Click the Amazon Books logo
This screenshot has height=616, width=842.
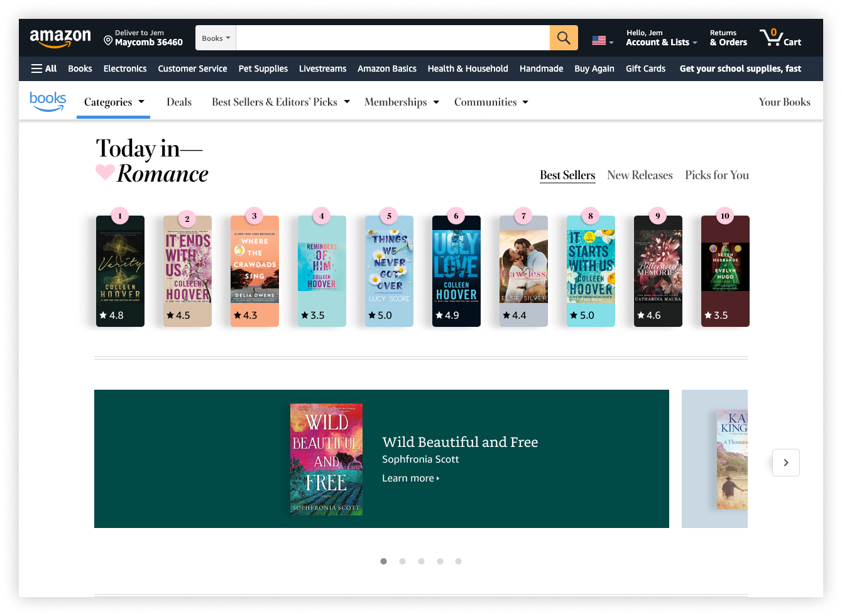(x=48, y=101)
